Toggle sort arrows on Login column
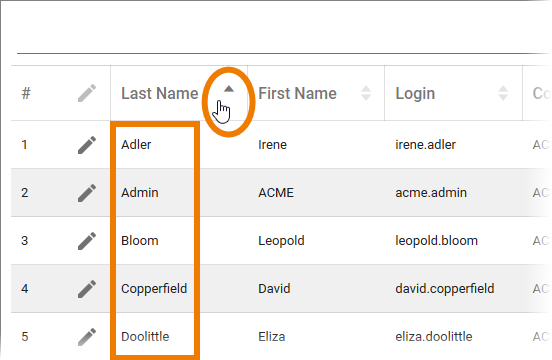 coord(503,93)
